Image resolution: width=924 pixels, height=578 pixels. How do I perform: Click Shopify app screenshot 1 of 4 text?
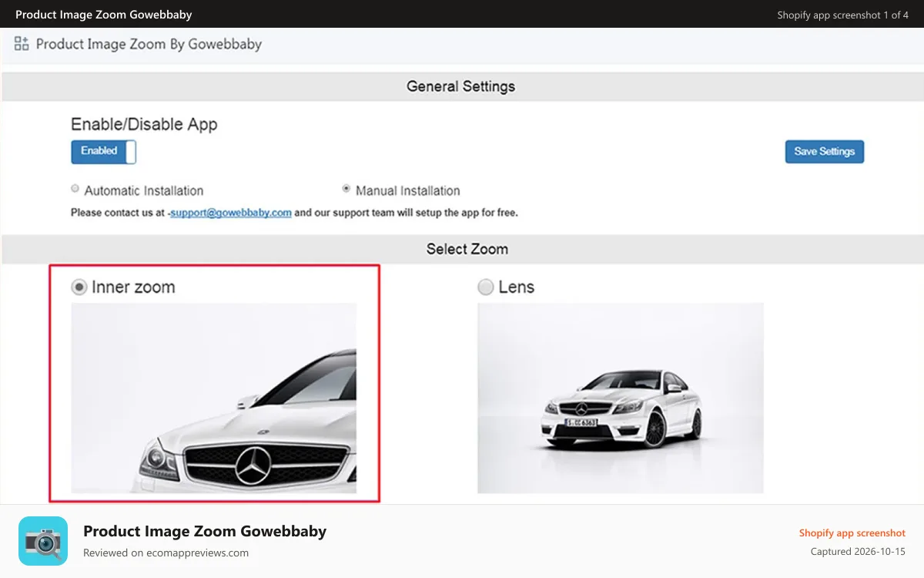tap(843, 15)
